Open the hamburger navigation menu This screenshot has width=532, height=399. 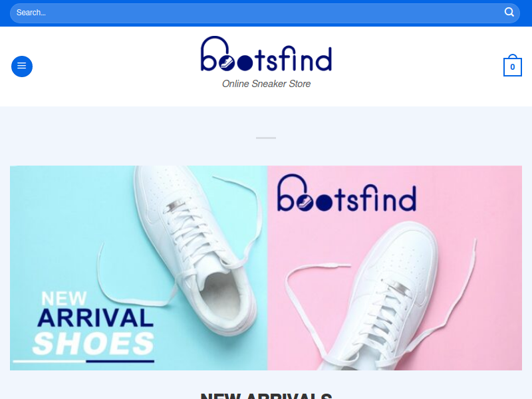point(22,66)
